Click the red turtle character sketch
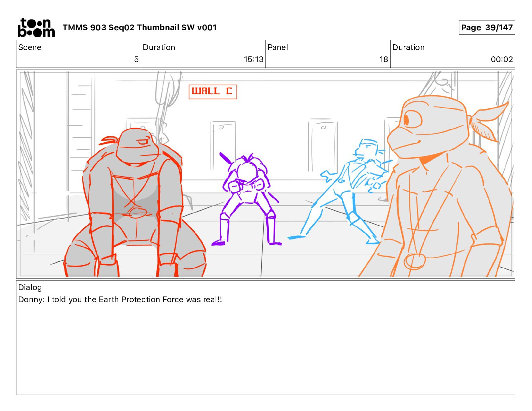Screen dimensions: 532x411 tap(135, 203)
